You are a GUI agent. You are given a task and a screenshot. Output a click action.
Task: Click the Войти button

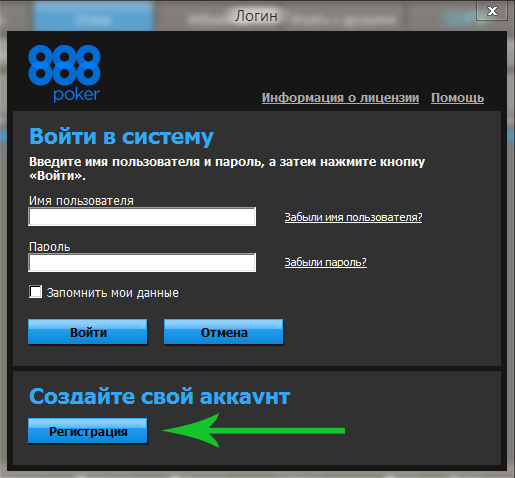88,332
